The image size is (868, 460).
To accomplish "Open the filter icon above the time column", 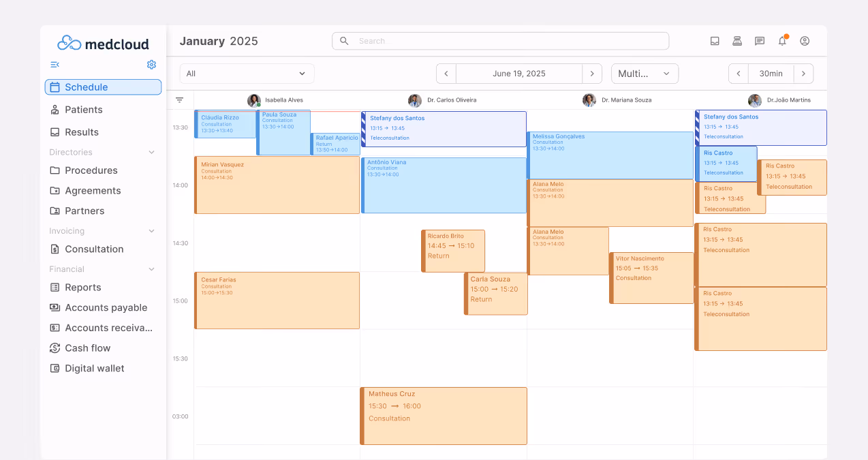I will coord(179,99).
